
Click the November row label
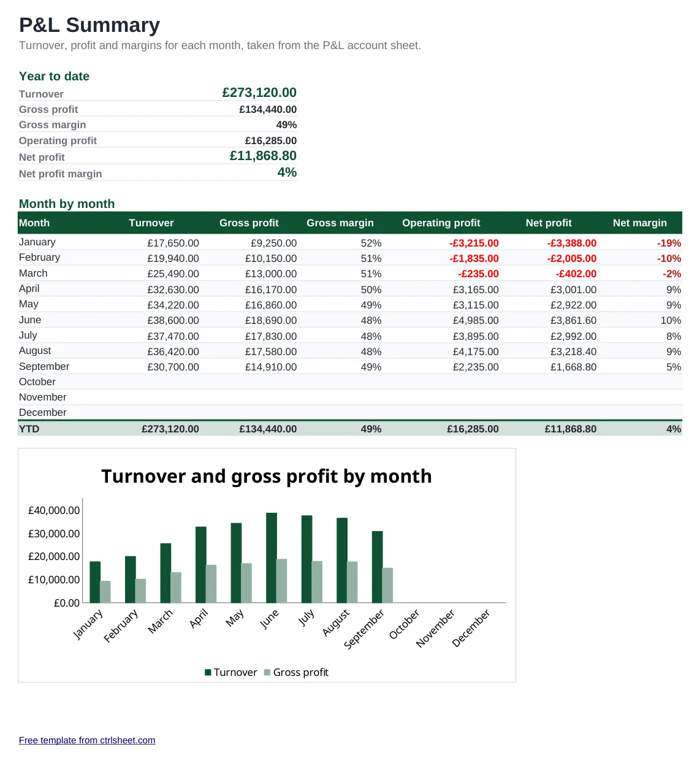43,397
